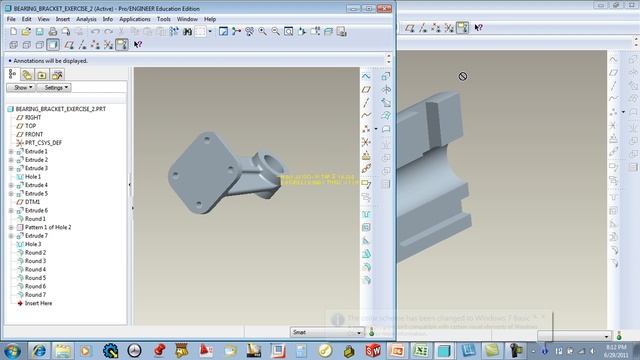Switch display to No Hidden mode
The height and width of the screenshot is (360, 640).
click(x=40, y=44)
